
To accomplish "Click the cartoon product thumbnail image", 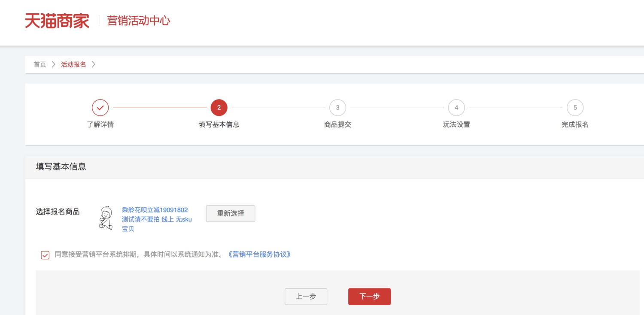I will pos(106,218).
